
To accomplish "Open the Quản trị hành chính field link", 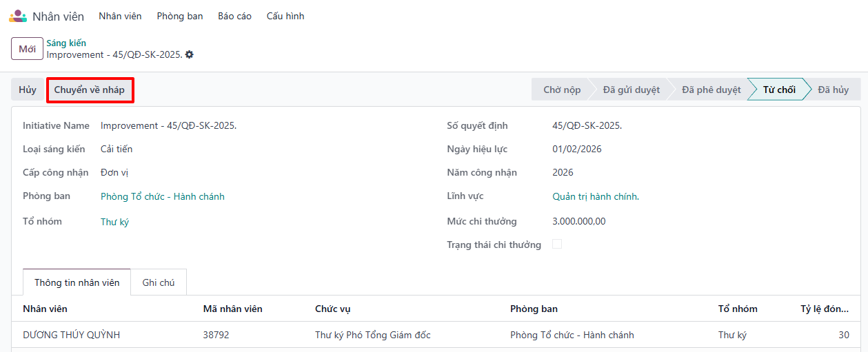I will (596, 196).
